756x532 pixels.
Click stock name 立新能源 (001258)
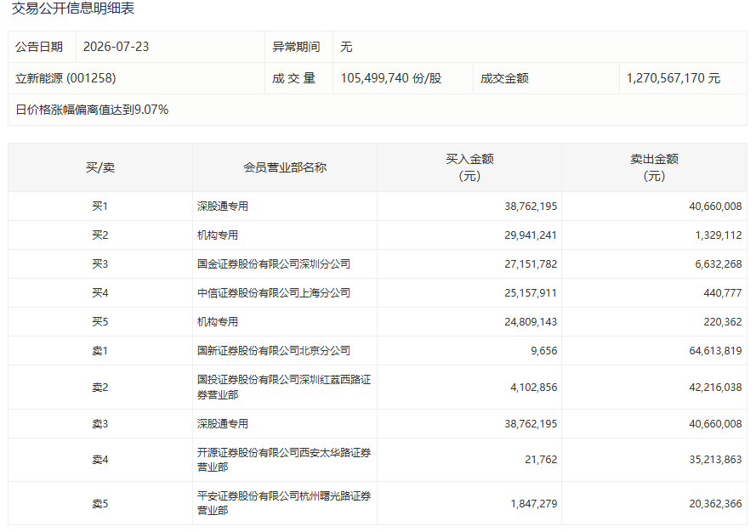[65, 78]
